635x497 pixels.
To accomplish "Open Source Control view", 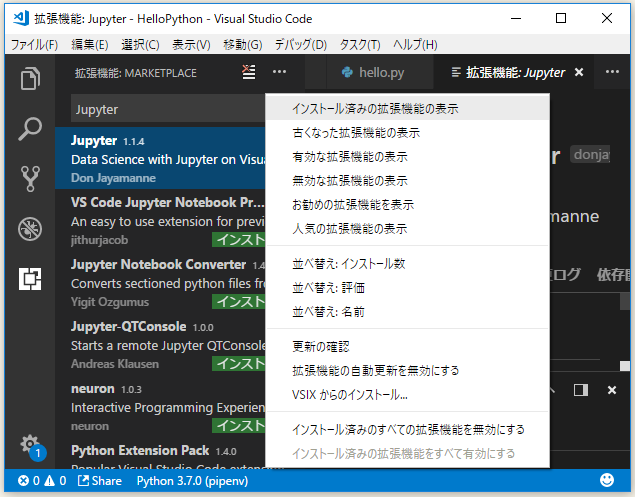I will point(30,179).
